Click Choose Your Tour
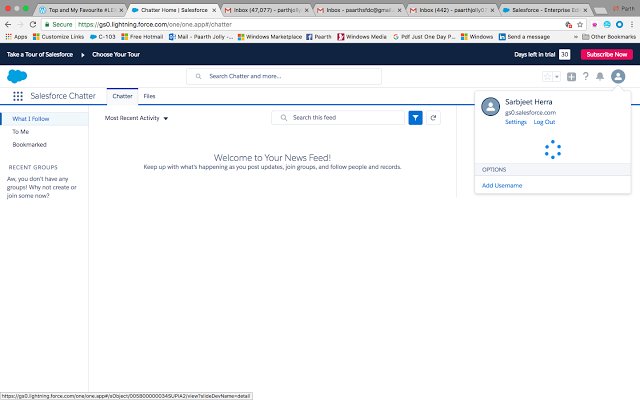640x400 pixels. [x=116, y=54]
